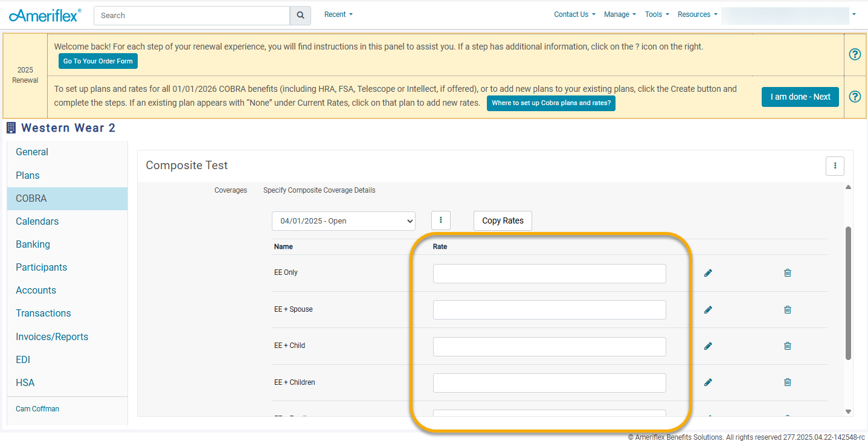Image resolution: width=868 pixels, height=441 pixels.
Task: Click the 2025 Renewal label
Action: pos(25,75)
